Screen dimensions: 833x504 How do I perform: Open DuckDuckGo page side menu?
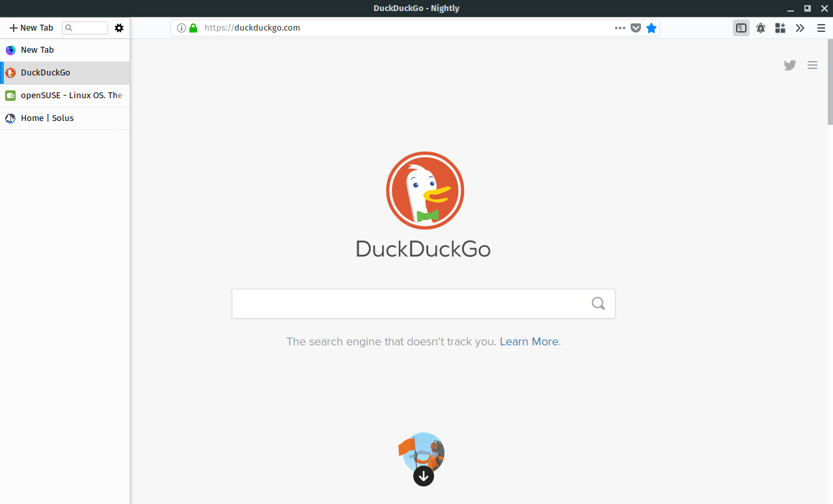click(x=812, y=65)
